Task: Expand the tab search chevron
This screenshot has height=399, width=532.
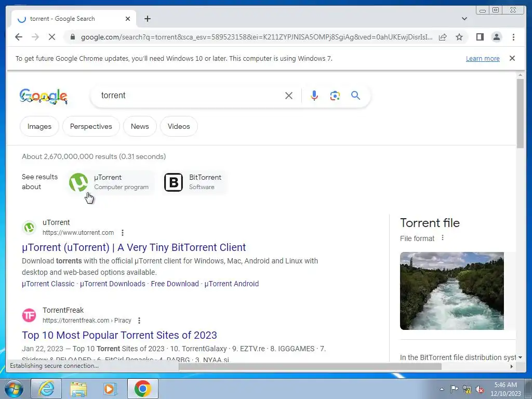Action: [464, 19]
